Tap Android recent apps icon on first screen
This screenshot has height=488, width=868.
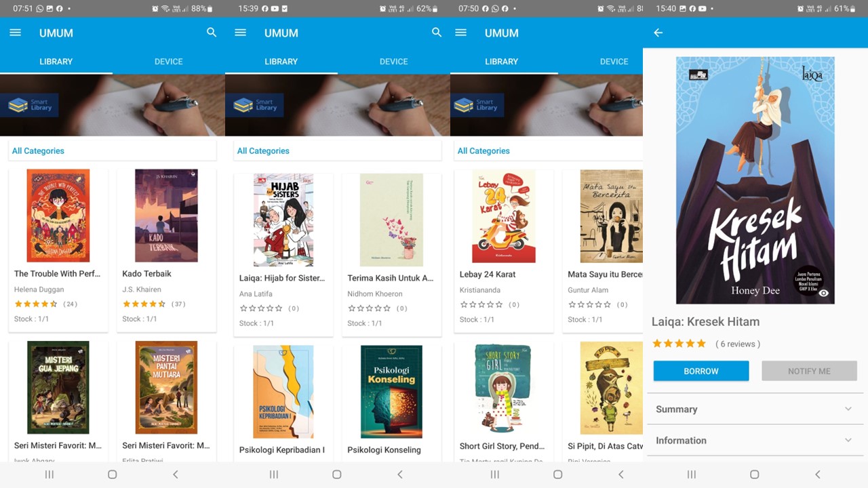click(50, 474)
